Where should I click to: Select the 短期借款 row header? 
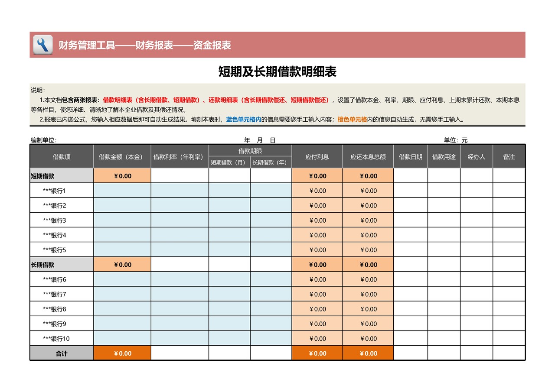tap(43, 175)
